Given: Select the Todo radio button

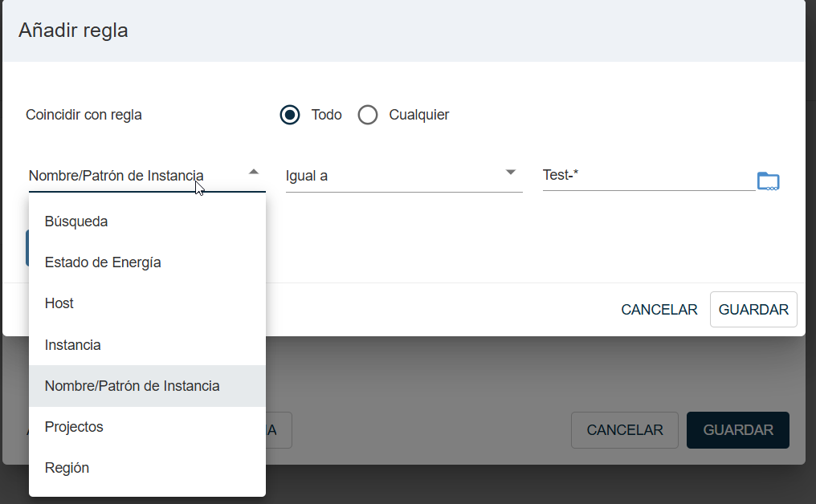Looking at the screenshot, I should [290, 115].
